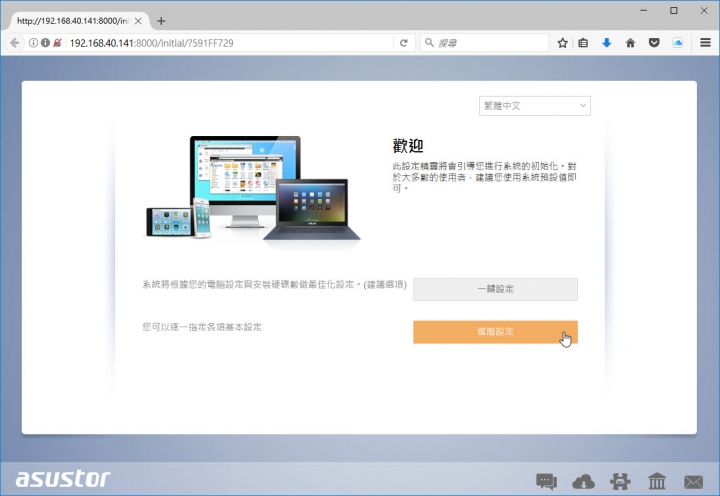Open the Pocket shield icon
This screenshot has height=496, width=720.
pyautogui.click(x=654, y=43)
